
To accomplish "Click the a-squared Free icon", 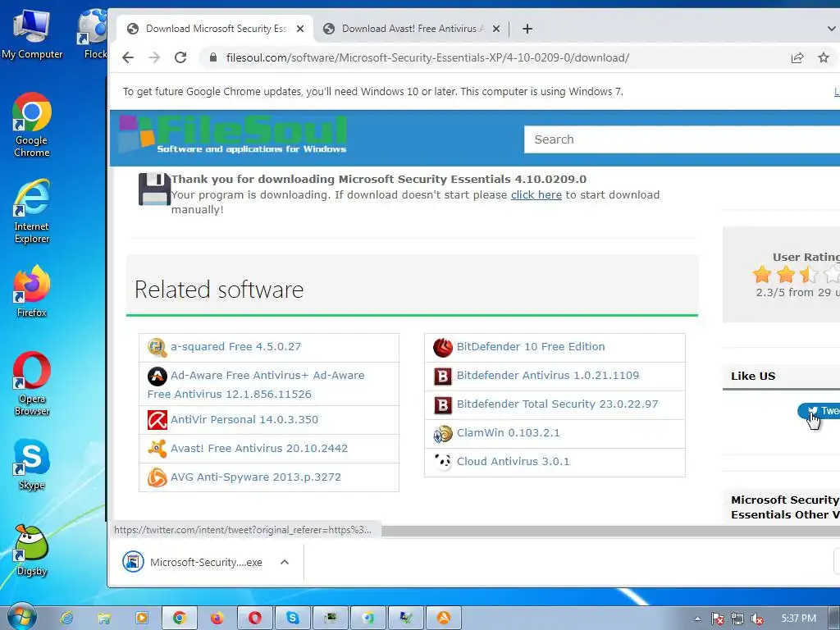I will 157,347.
